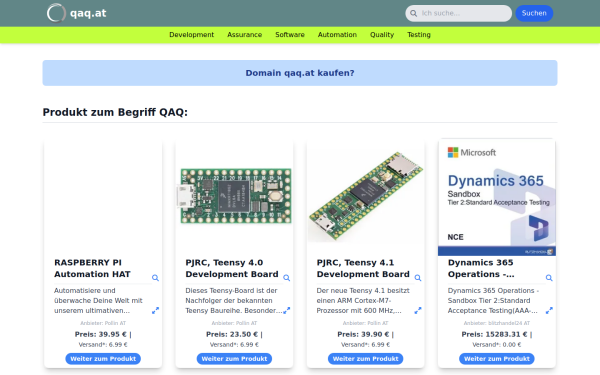Viewport: 600px width, 375px height.
Task: Click price text 'Preis: 23.50 €'
Action: tap(232, 334)
